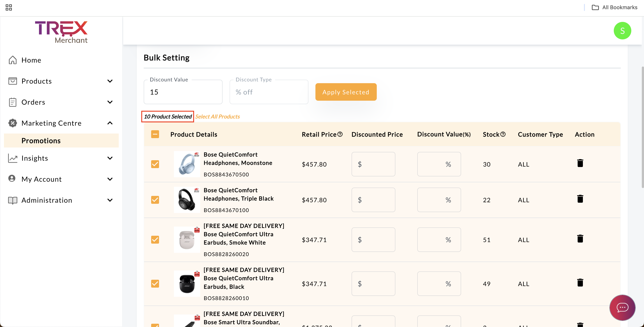
Task: Click the Customer Type column header
Action: tap(540, 134)
